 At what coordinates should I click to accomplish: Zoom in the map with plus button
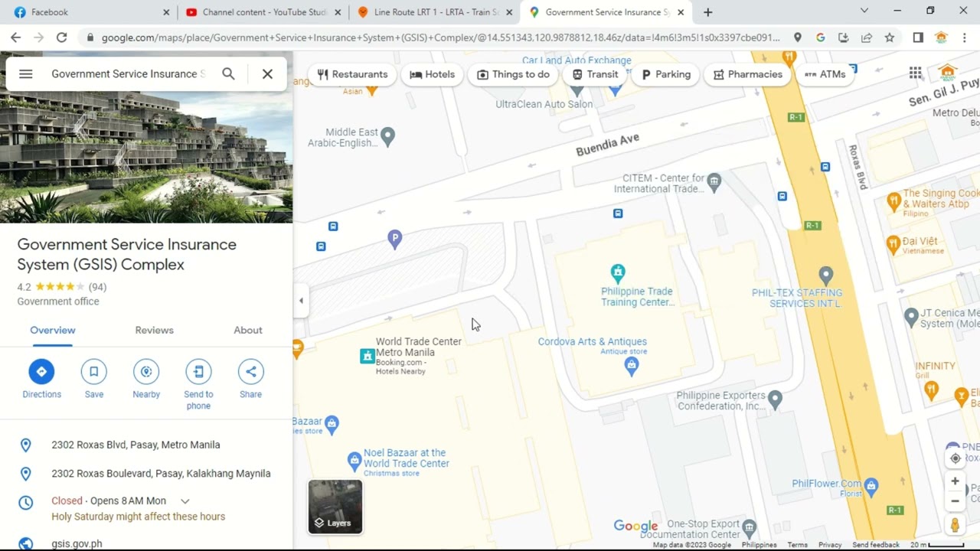(955, 481)
